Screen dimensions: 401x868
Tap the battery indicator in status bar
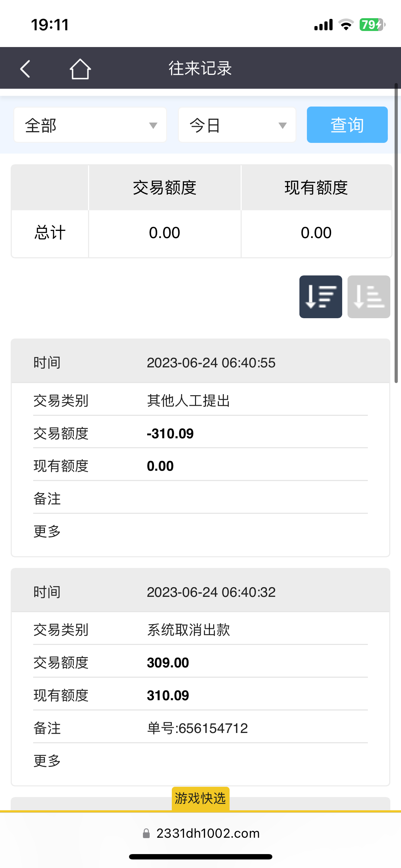tap(372, 25)
